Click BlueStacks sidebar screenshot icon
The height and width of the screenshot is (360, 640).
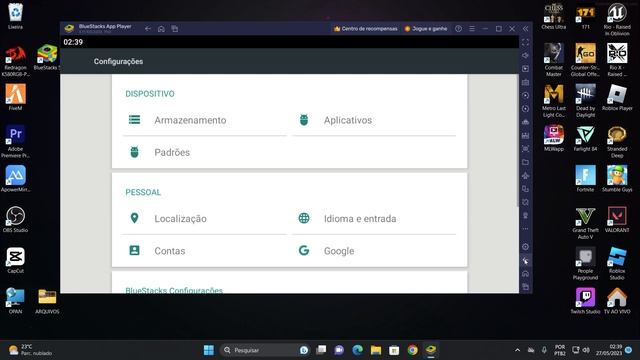[x=526, y=149]
